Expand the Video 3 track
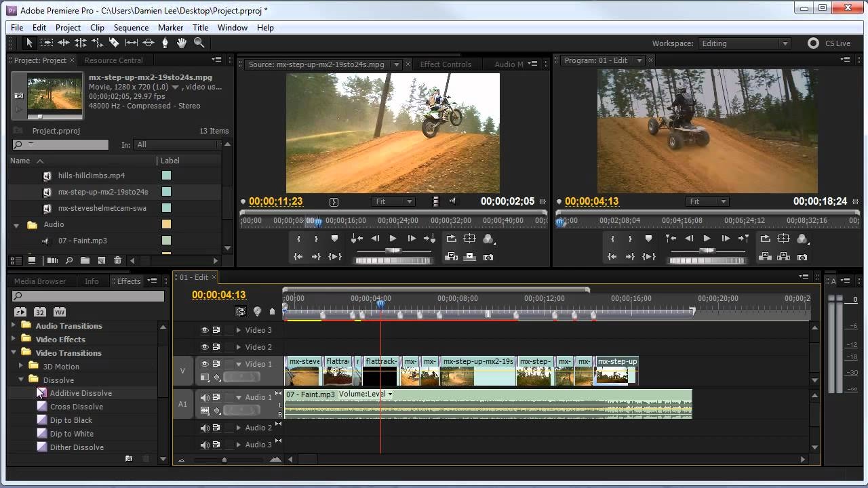868x488 pixels. 238,330
